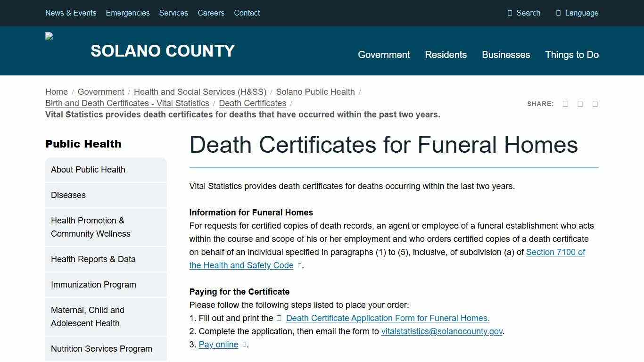Open About Public Health sidebar entry
The image size is (644, 362).
point(88,170)
